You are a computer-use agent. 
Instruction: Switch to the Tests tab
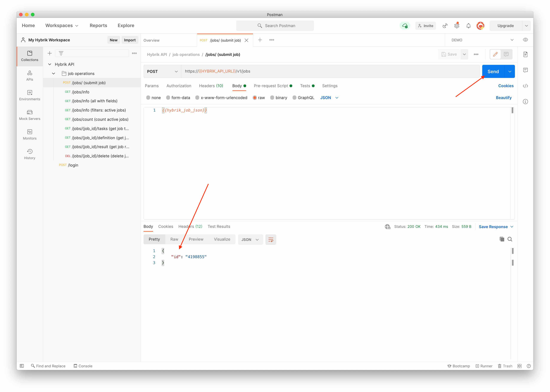(x=307, y=86)
